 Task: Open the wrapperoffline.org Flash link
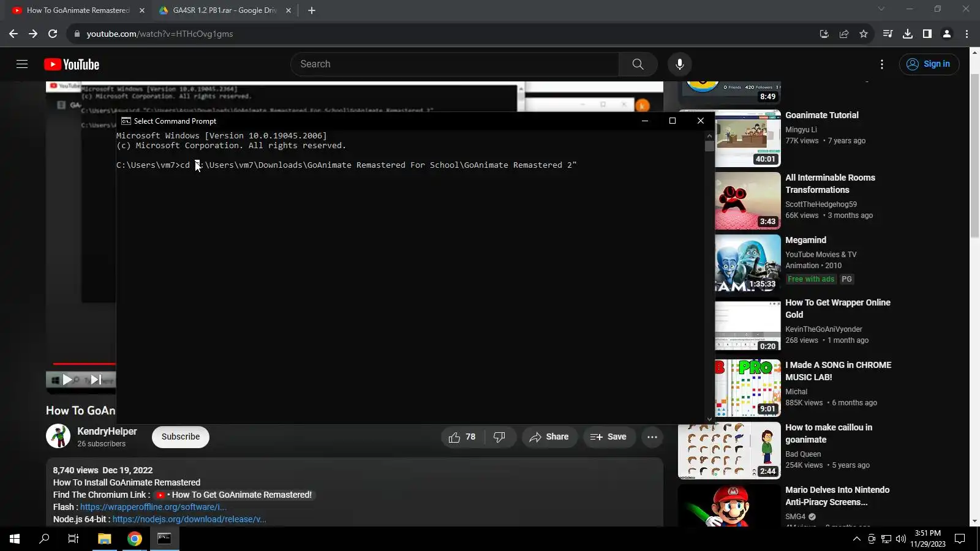click(x=153, y=507)
